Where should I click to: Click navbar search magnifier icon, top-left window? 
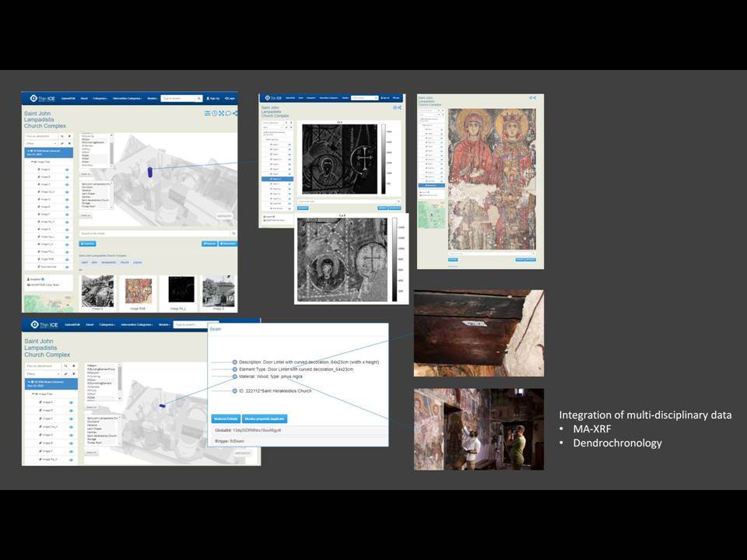199,99
